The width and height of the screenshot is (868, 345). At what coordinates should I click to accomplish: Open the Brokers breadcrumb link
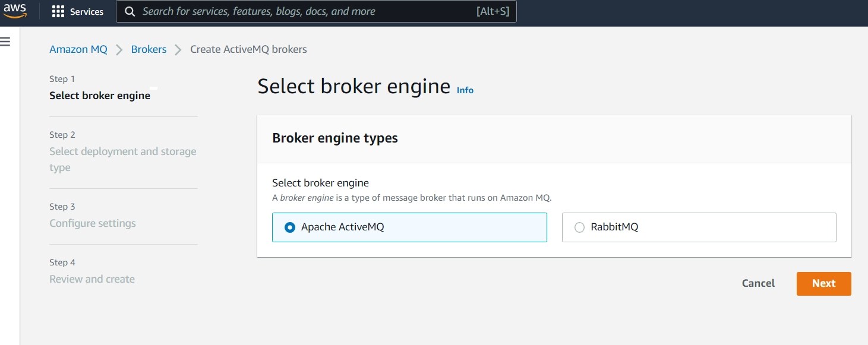(x=149, y=49)
